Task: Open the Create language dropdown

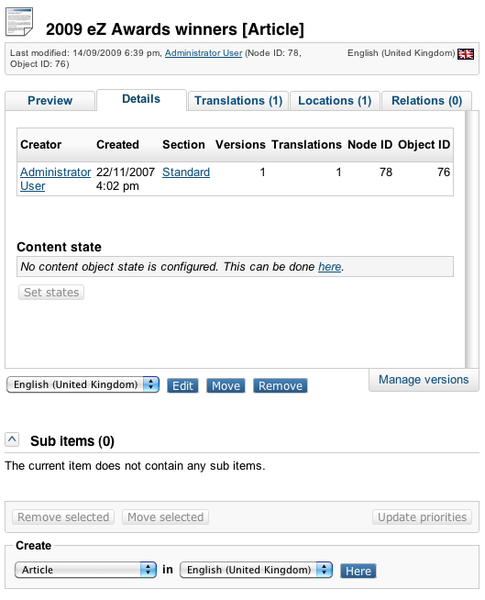Action: [x=256, y=570]
